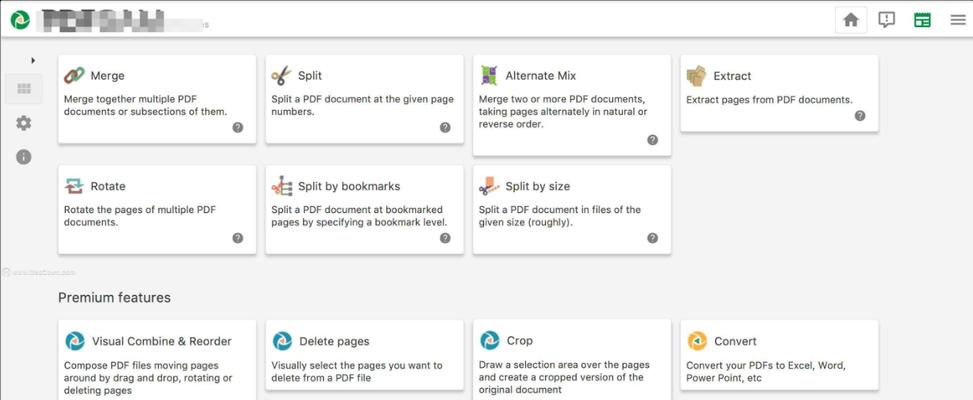The width and height of the screenshot is (973, 400).
Task: Show help for the Extract module
Action: coord(860,115)
